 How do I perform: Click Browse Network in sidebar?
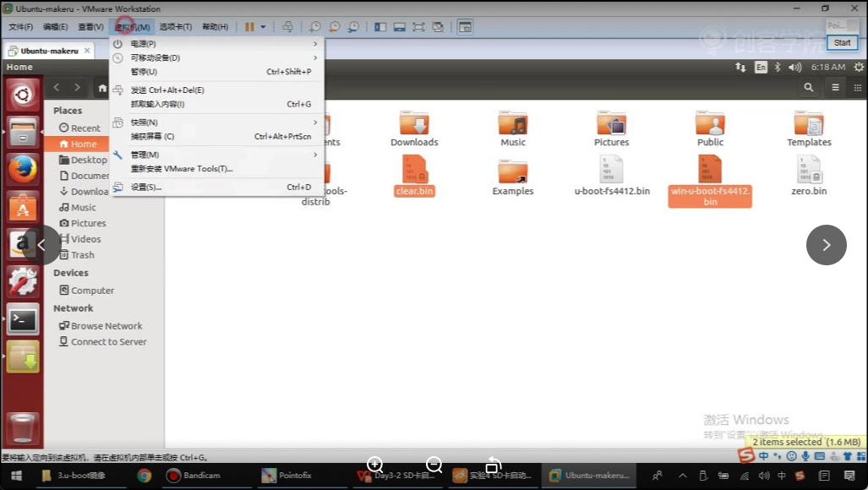tap(103, 326)
